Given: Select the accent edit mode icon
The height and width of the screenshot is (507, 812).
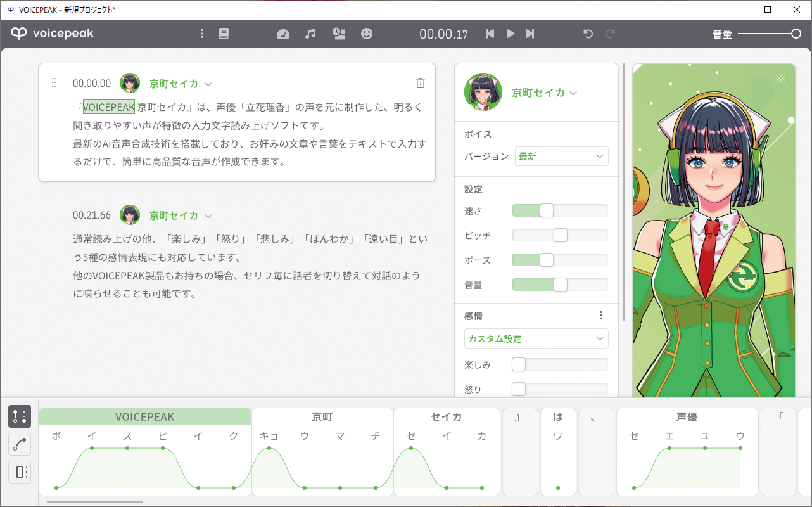Looking at the screenshot, I should point(20,416).
